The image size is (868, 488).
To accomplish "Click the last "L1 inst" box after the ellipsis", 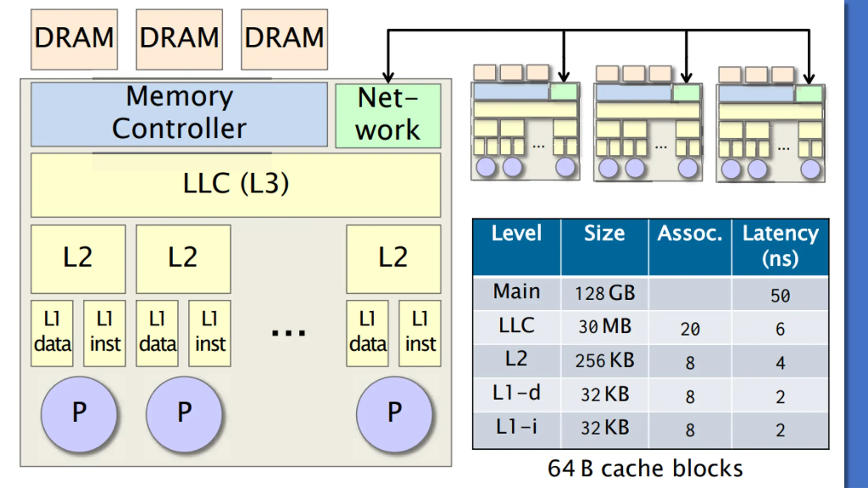I will coord(420,333).
